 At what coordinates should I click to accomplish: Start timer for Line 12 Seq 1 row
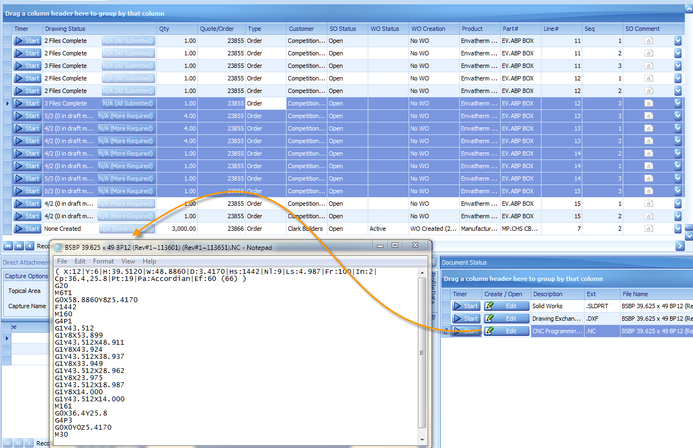pyautogui.click(x=27, y=78)
